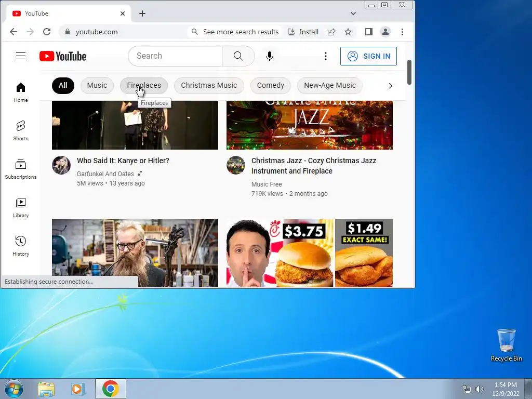
Task: Open Music Free channel avatar
Action: 236,165
